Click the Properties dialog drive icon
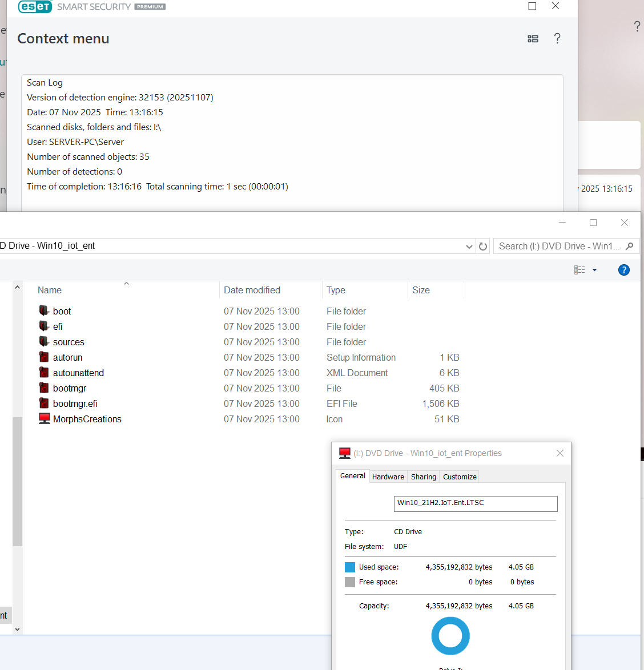 pos(344,453)
